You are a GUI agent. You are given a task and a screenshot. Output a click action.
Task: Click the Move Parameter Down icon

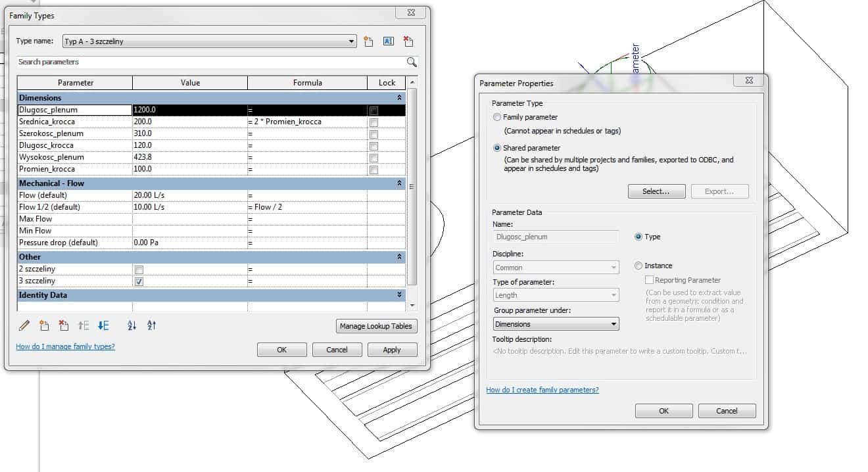[x=103, y=325]
